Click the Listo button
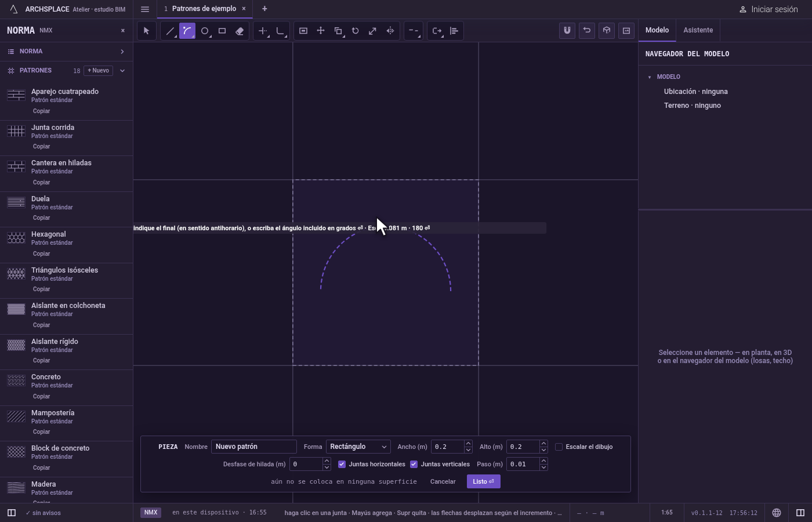The height and width of the screenshot is (522, 812). coord(483,481)
